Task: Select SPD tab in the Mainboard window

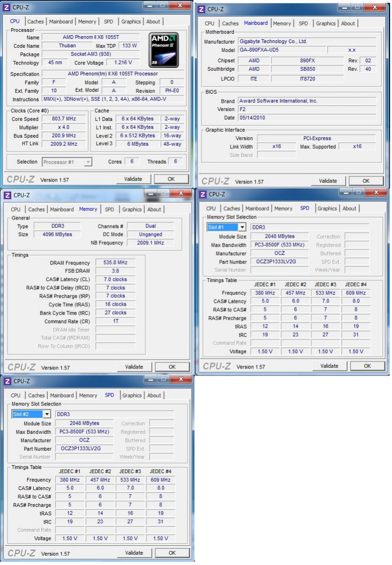Action: pyautogui.click(x=303, y=23)
